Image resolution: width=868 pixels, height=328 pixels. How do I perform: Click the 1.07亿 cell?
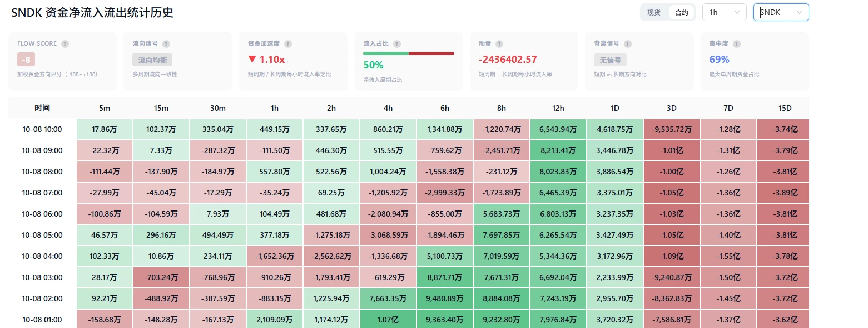388,320
